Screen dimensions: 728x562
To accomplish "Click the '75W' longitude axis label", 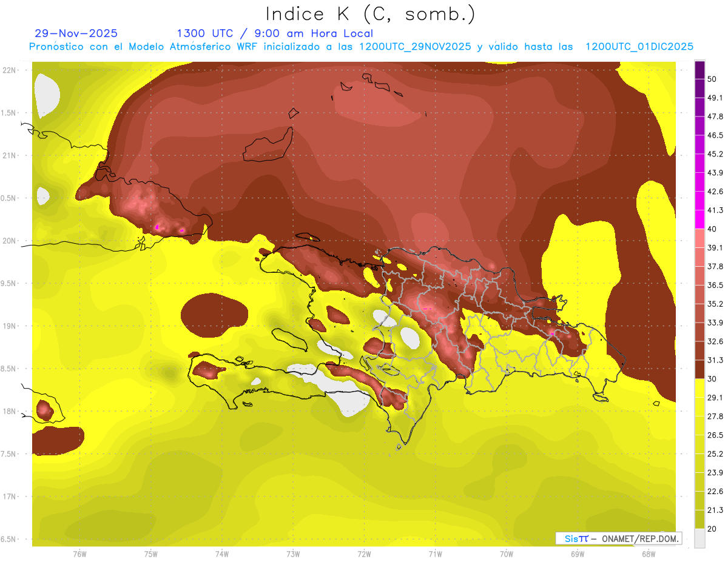I will tap(150, 554).
